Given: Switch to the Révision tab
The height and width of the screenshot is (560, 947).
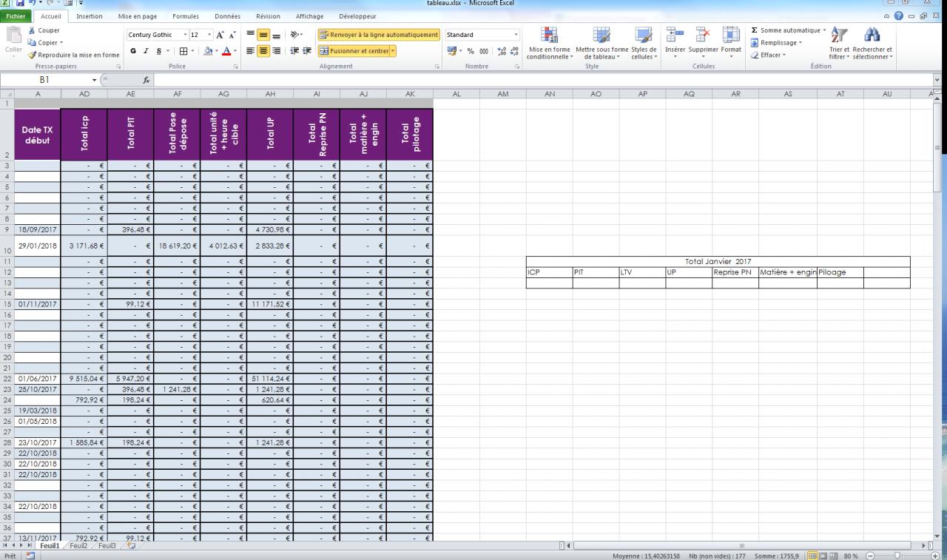Looking at the screenshot, I should click(x=268, y=16).
